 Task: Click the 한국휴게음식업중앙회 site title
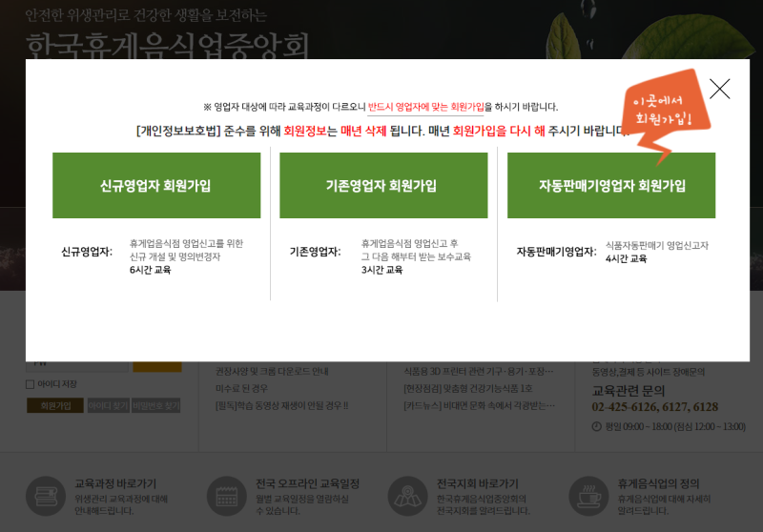pyautogui.click(x=168, y=46)
